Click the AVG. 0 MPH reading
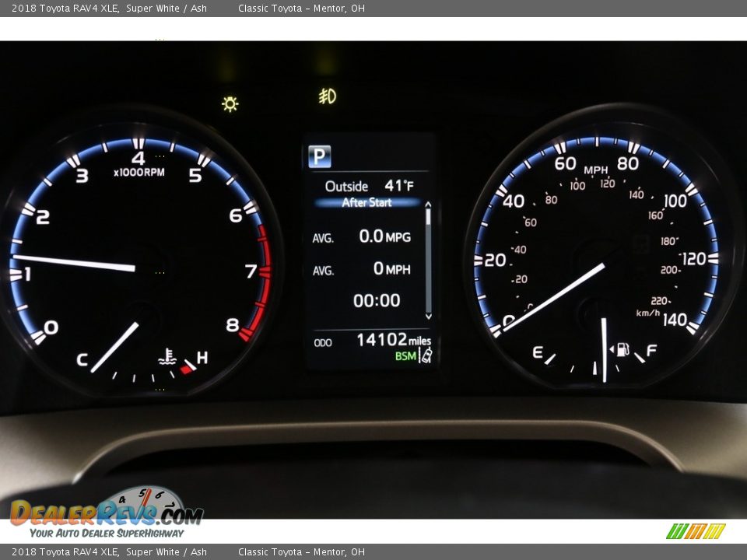The image size is (747, 560). click(361, 269)
